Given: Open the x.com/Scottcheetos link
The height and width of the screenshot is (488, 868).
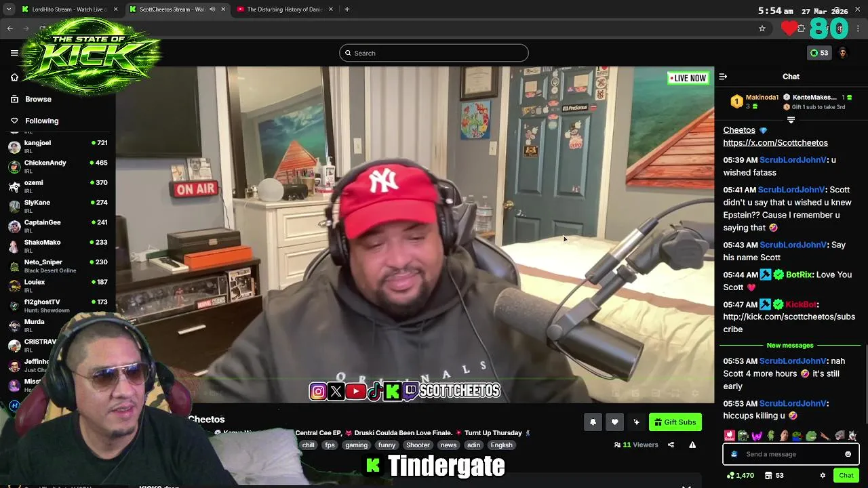Looking at the screenshot, I should [x=775, y=143].
